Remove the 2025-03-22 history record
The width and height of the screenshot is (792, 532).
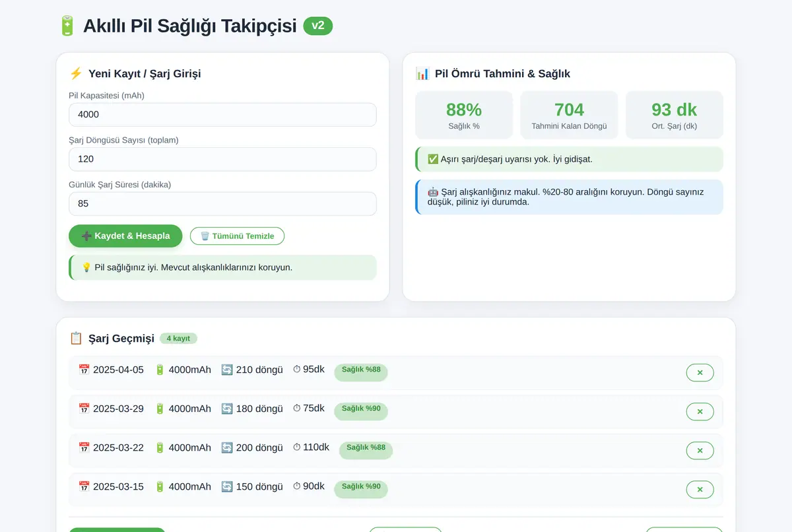(700, 450)
